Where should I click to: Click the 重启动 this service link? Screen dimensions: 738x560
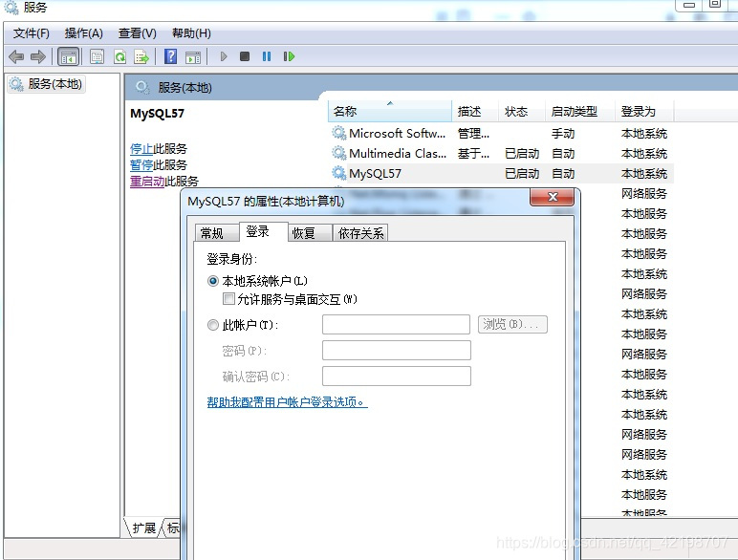coord(147,182)
